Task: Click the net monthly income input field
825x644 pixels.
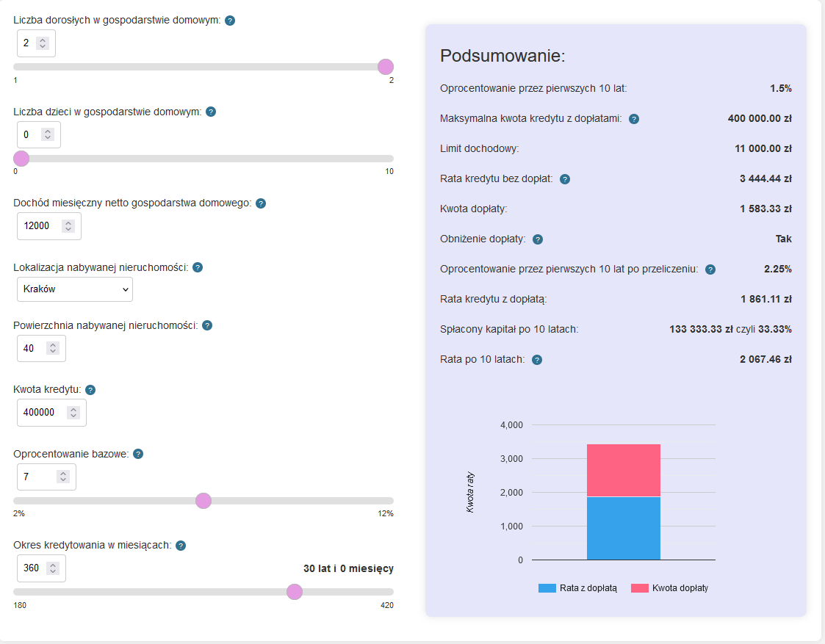Action: [x=40, y=226]
